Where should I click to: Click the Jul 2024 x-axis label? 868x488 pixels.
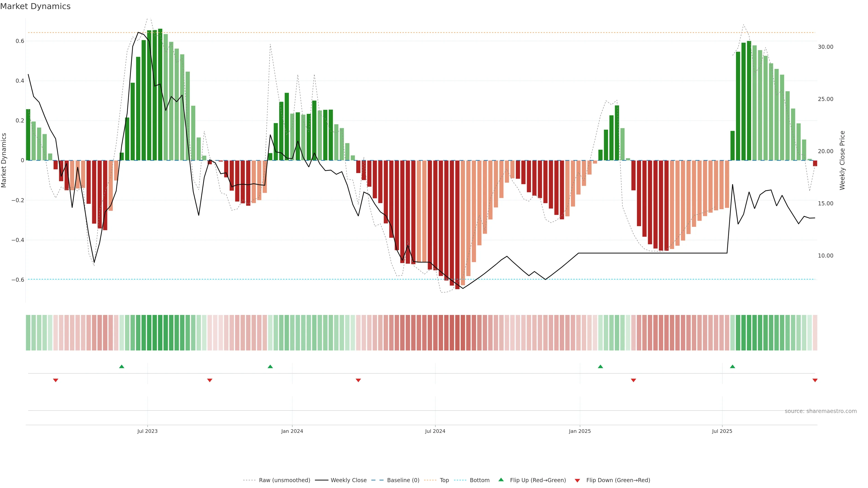[x=435, y=432]
